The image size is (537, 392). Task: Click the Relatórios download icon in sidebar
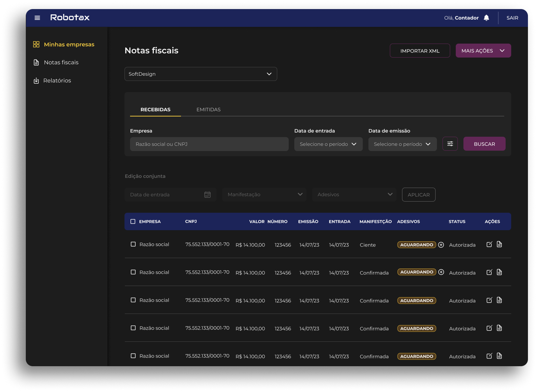click(36, 81)
